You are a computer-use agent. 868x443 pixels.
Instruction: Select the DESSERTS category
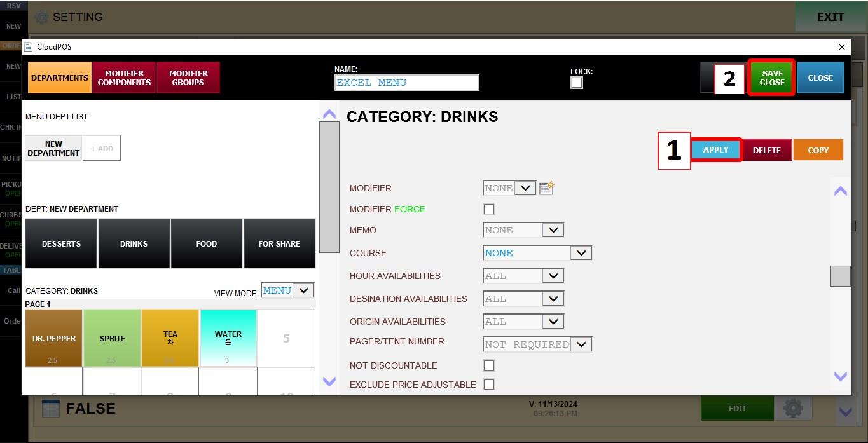coord(61,243)
